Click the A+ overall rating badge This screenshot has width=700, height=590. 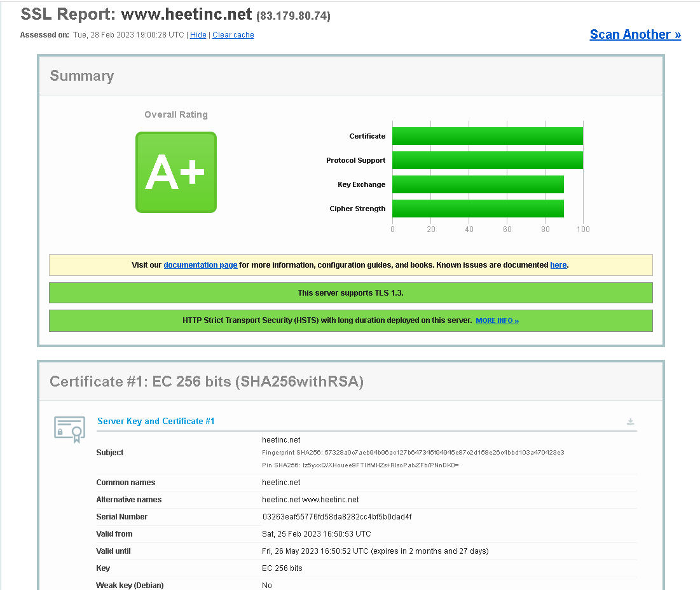pos(176,172)
